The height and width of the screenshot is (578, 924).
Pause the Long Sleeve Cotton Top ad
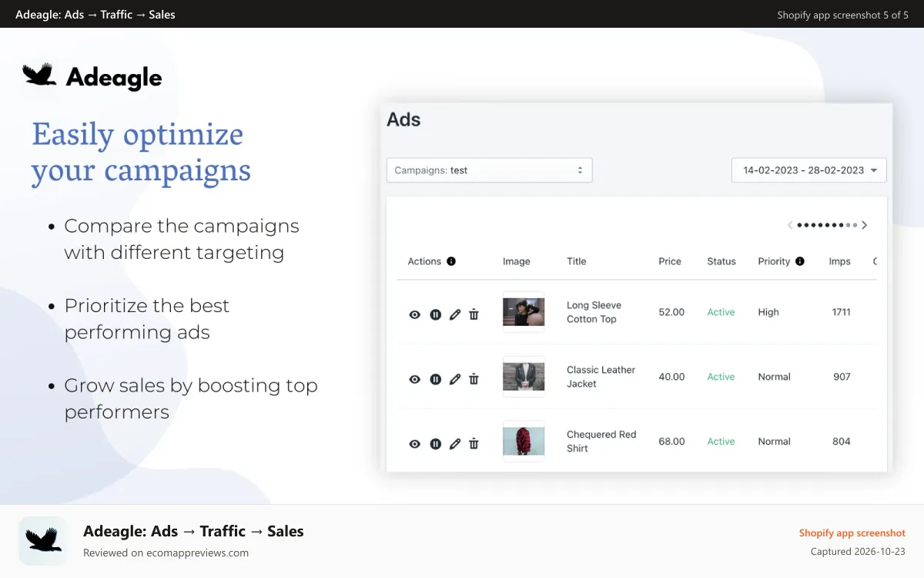click(435, 314)
